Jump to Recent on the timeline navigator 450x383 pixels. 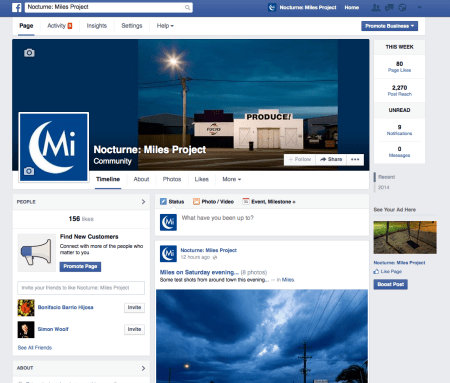(386, 177)
